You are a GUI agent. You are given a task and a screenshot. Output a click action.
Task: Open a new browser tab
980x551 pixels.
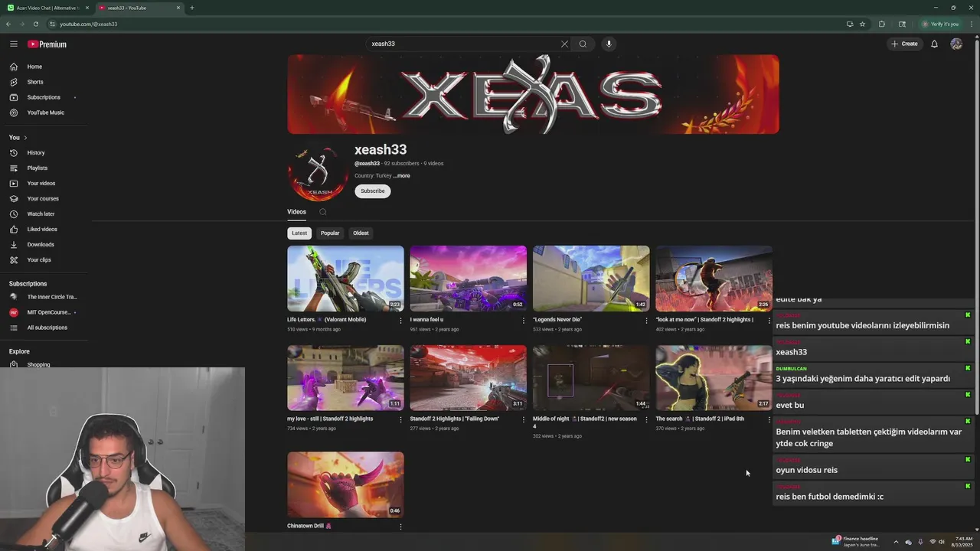191,8
